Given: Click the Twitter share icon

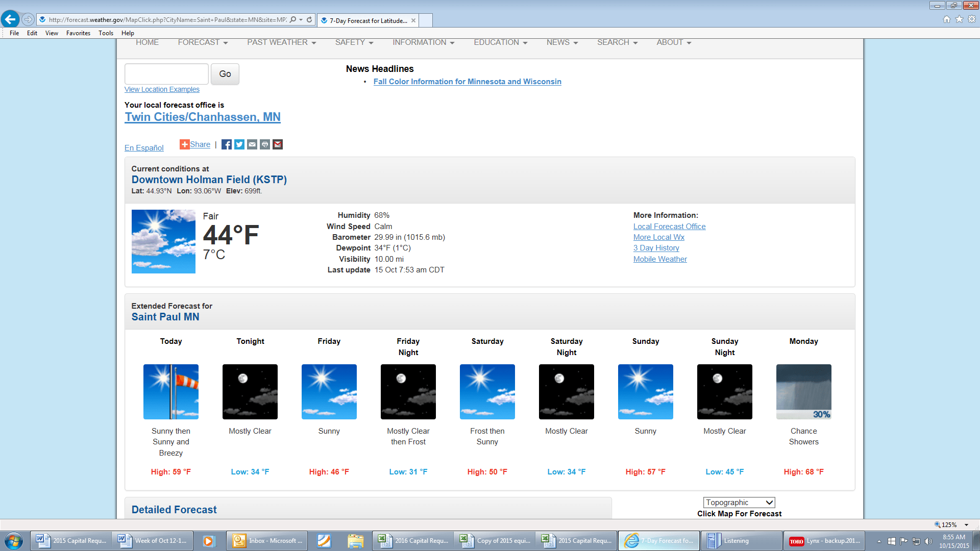Looking at the screenshot, I should (239, 144).
